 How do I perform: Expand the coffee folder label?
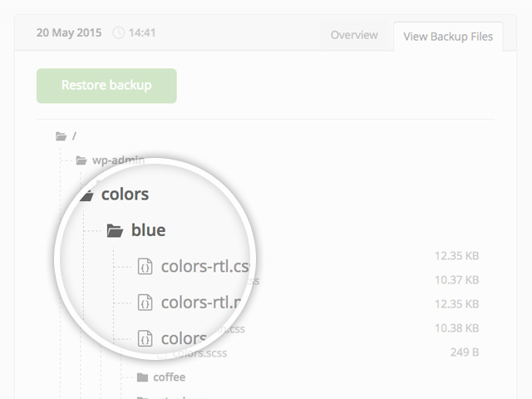[x=169, y=377]
